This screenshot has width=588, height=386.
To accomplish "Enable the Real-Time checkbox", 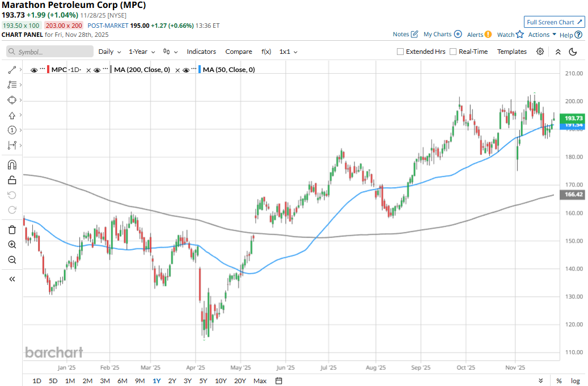I will coord(453,52).
